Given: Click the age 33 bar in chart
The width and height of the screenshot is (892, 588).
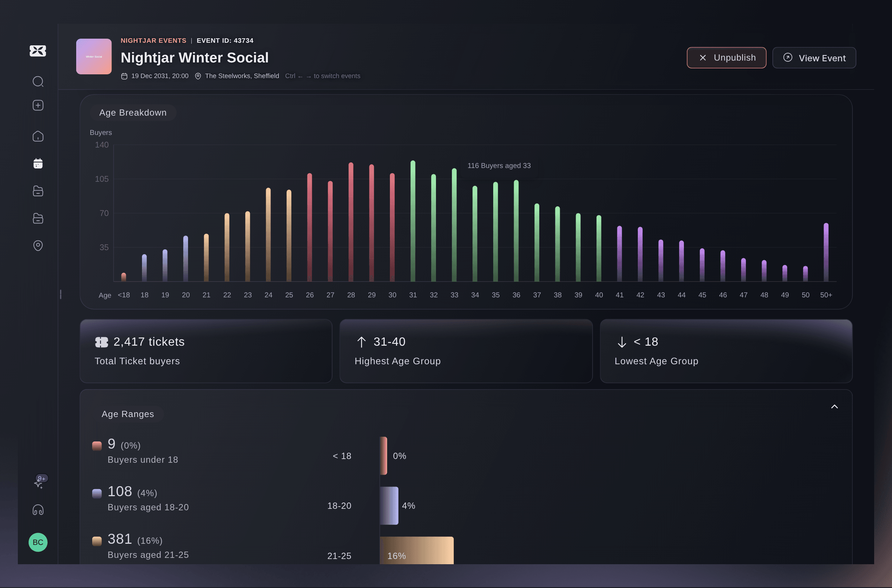Looking at the screenshot, I should (x=454, y=225).
